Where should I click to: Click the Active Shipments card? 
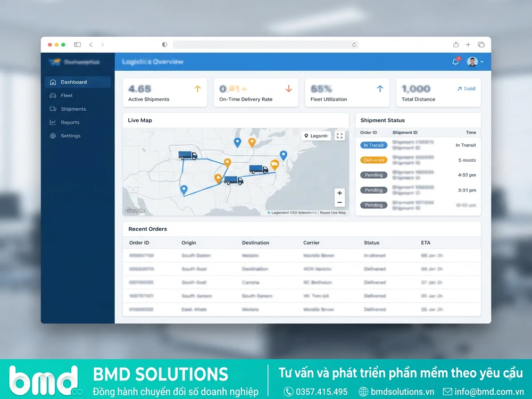point(165,92)
